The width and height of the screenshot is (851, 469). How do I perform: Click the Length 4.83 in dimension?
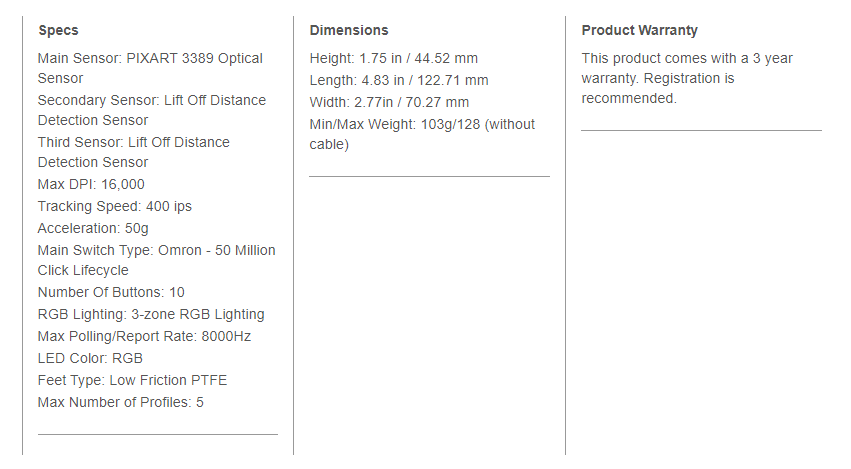399,81
